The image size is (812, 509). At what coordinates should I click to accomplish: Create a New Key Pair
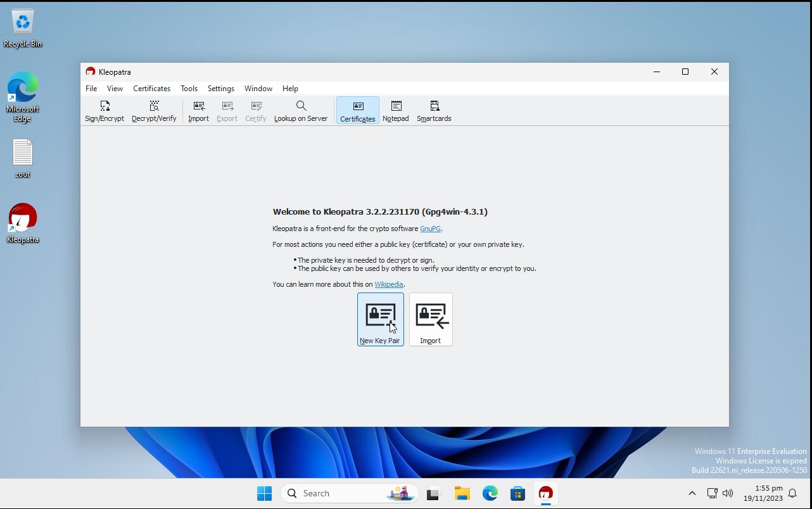point(380,320)
